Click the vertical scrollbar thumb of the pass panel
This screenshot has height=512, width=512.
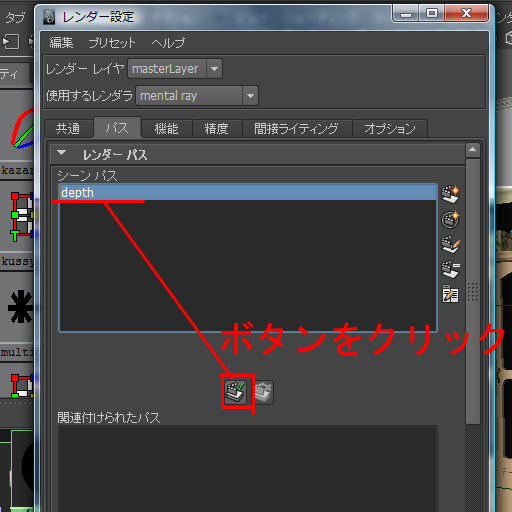point(473,291)
